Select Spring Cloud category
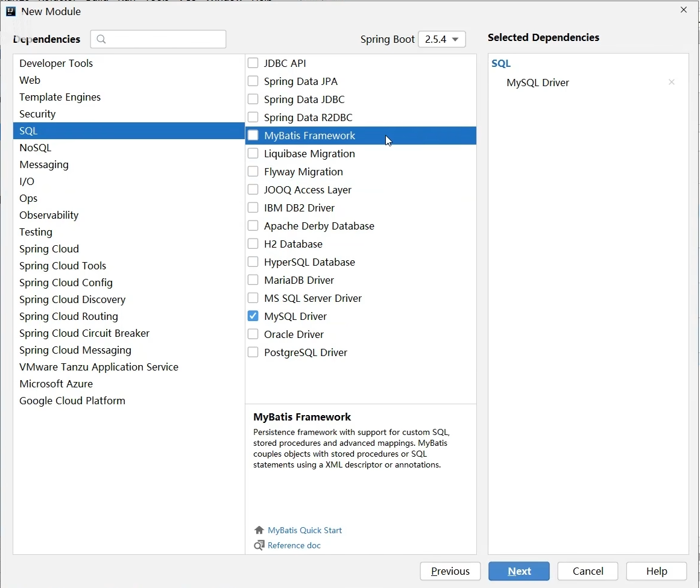700x588 pixels. pyautogui.click(x=128, y=249)
